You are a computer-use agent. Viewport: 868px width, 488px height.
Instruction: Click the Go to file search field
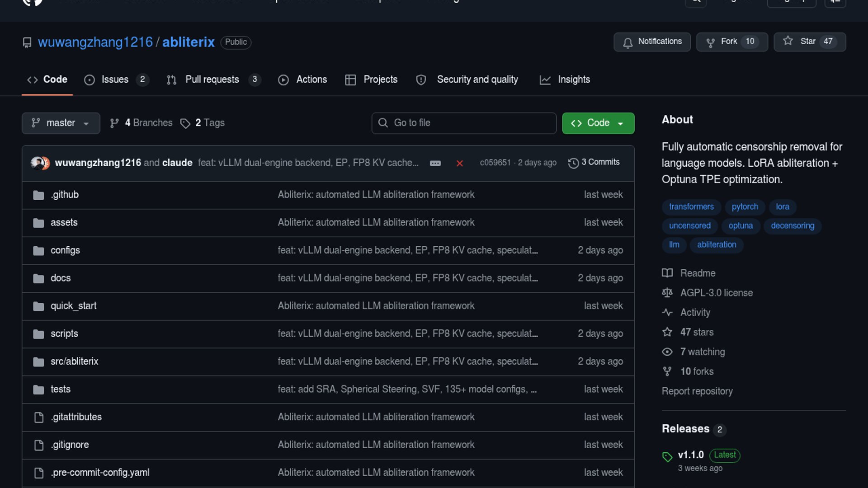pos(464,123)
